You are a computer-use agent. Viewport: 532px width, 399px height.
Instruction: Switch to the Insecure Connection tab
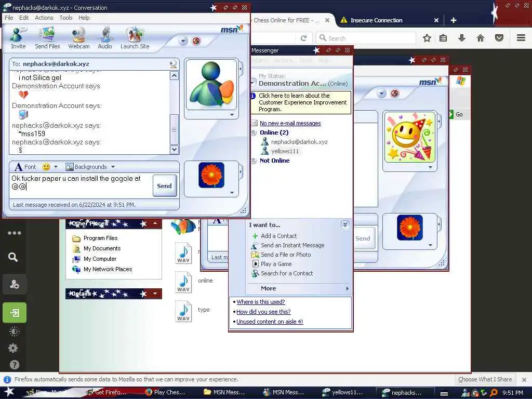[x=389, y=20]
